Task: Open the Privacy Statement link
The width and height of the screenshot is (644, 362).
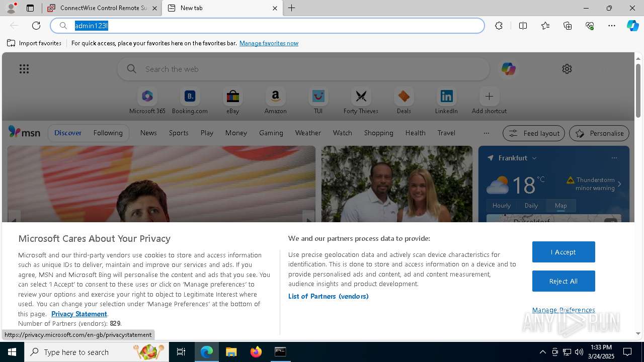Action: click(x=79, y=314)
